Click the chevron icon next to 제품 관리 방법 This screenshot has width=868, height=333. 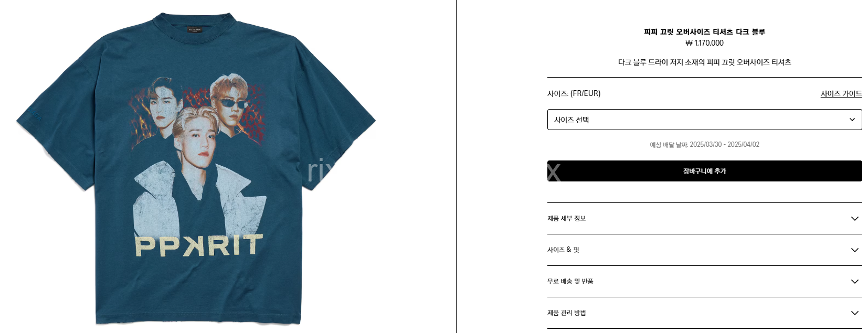point(854,313)
